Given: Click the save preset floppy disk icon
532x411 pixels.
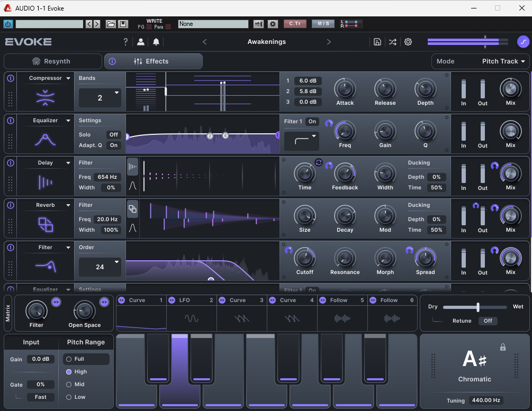Looking at the screenshot, I should coord(377,42).
